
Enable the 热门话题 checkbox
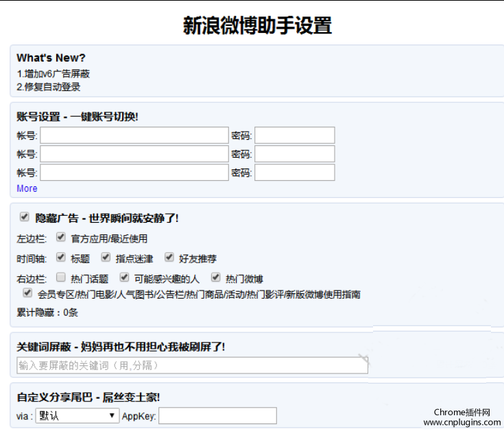pyautogui.click(x=61, y=277)
